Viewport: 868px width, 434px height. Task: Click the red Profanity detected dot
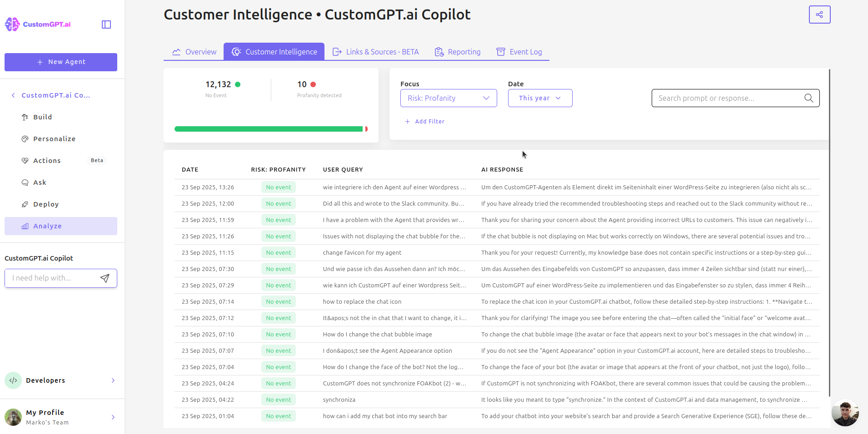tap(313, 84)
